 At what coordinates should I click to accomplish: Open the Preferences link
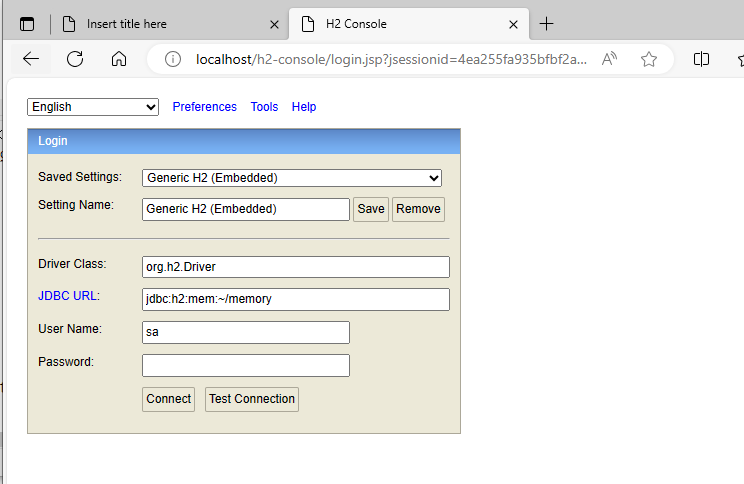[205, 107]
